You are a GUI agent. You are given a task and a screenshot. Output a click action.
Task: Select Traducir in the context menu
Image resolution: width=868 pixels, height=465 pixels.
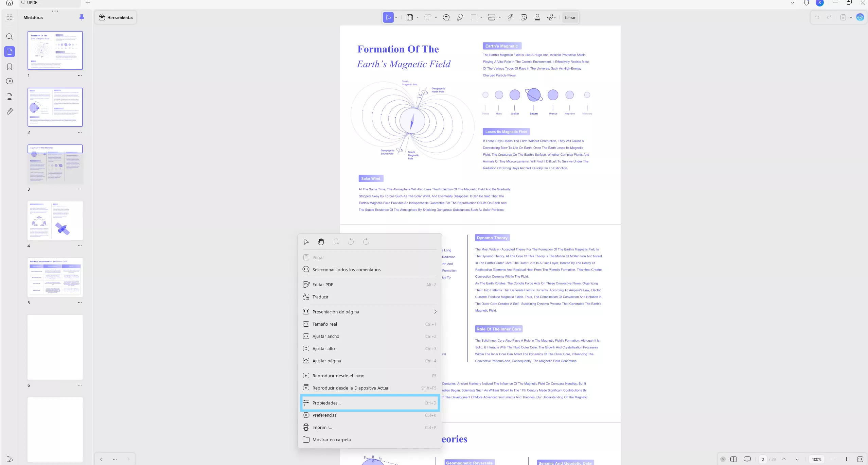pos(320,297)
